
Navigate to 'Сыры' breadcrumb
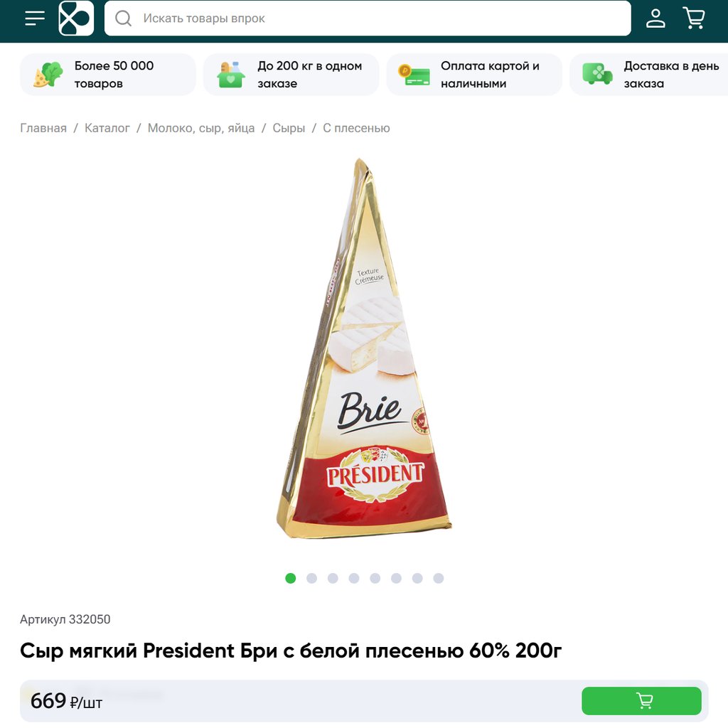click(x=289, y=128)
